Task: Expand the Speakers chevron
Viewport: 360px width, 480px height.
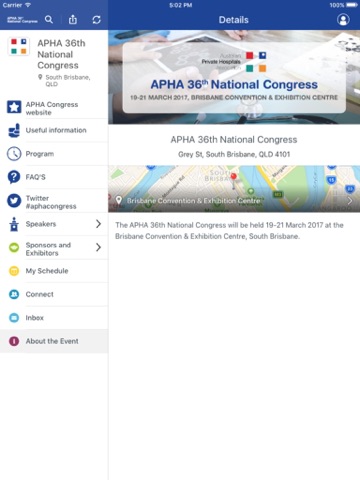Action: click(98, 224)
